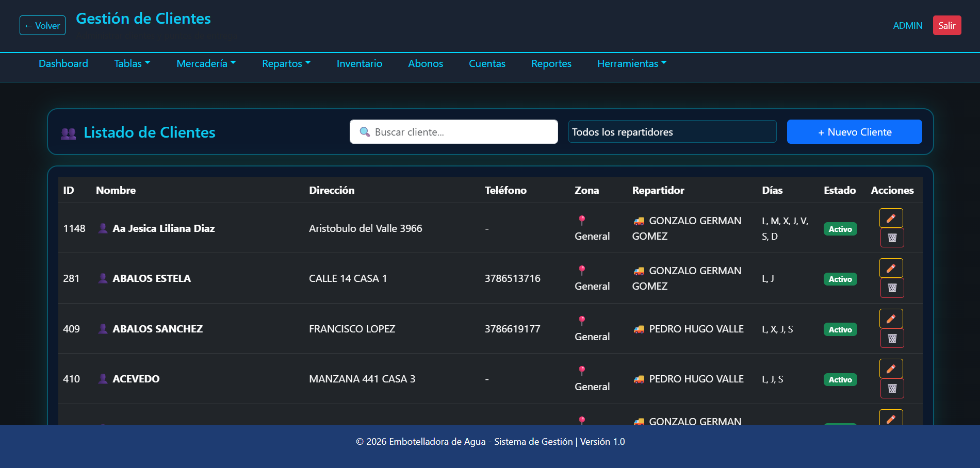
Task: Navigate to Reportes
Action: click(551, 63)
